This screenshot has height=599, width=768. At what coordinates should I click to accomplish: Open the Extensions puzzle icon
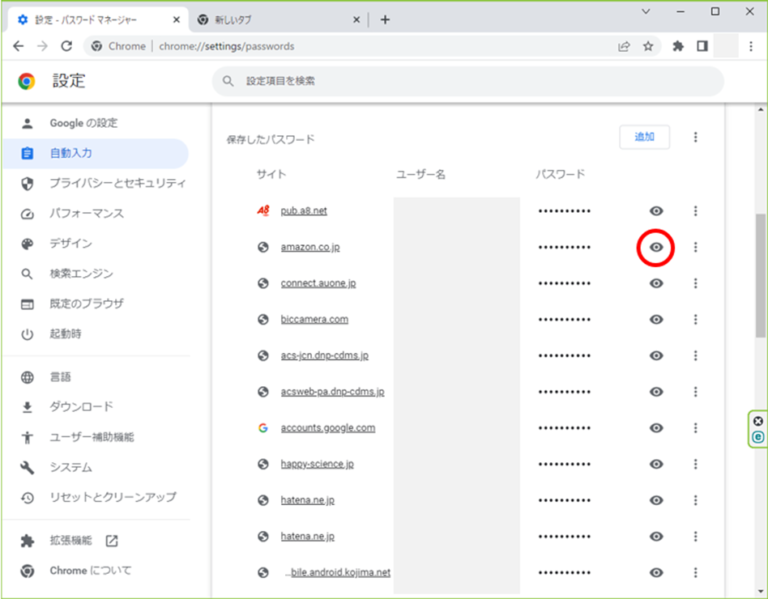(678, 47)
